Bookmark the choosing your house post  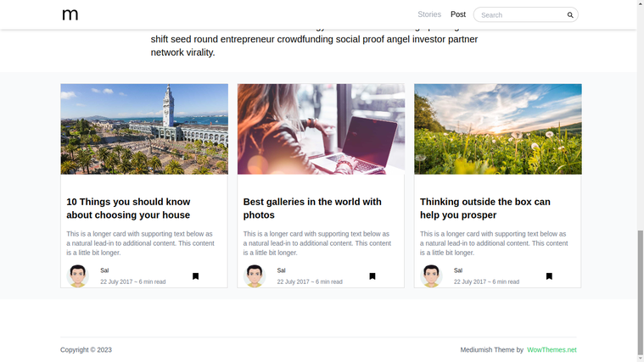pyautogui.click(x=195, y=276)
